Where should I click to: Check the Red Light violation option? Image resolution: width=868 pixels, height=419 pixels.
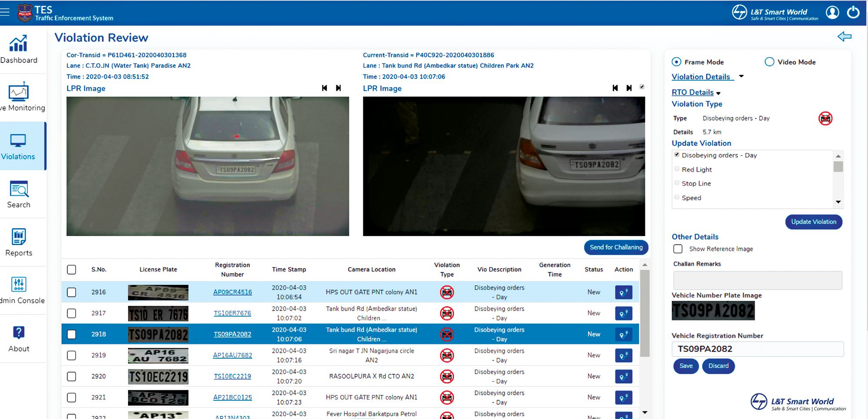tap(677, 169)
